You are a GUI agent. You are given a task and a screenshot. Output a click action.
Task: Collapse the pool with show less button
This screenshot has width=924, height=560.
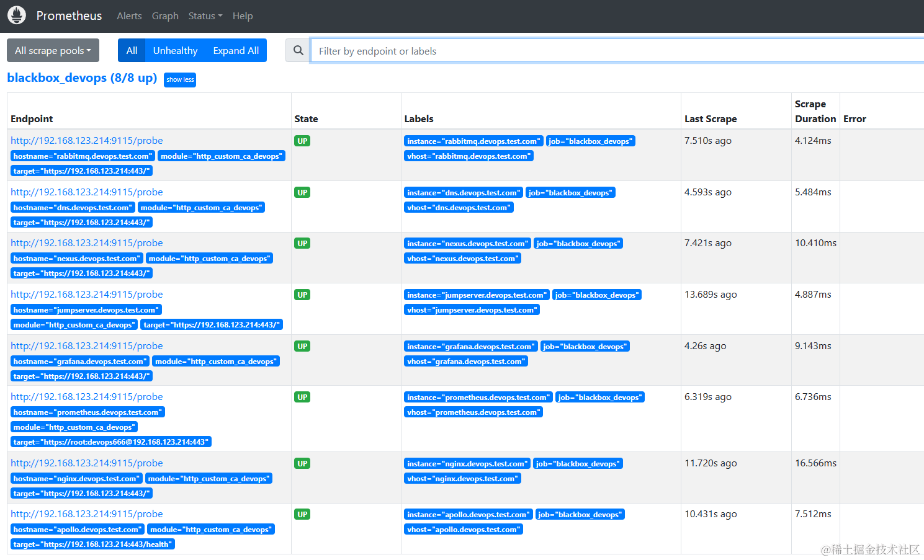tap(180, 79)
